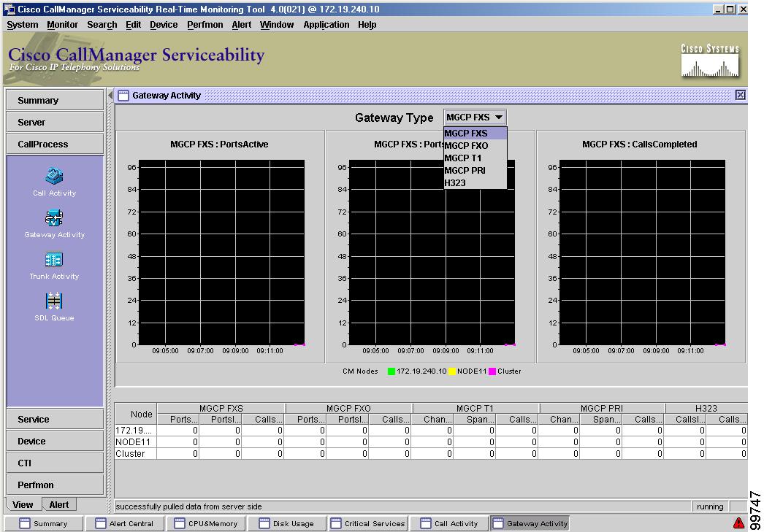This screenshot has height=532, width=764.
Task: Expand the CTI category button
Action: [x=55, y=463]
